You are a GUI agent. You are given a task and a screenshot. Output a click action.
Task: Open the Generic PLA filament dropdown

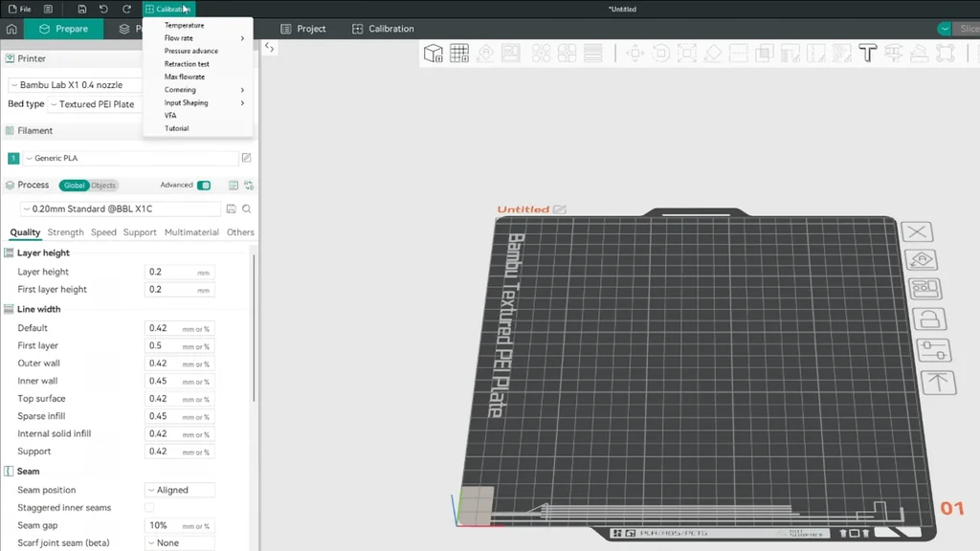pos(130,158)
